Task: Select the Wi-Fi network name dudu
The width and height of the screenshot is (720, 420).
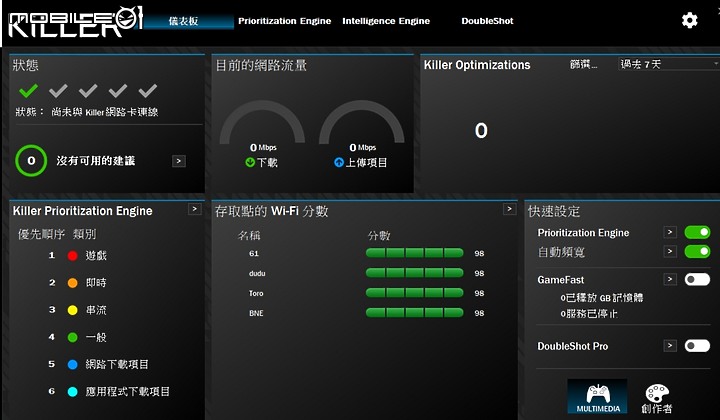Action: click(257, 273)
